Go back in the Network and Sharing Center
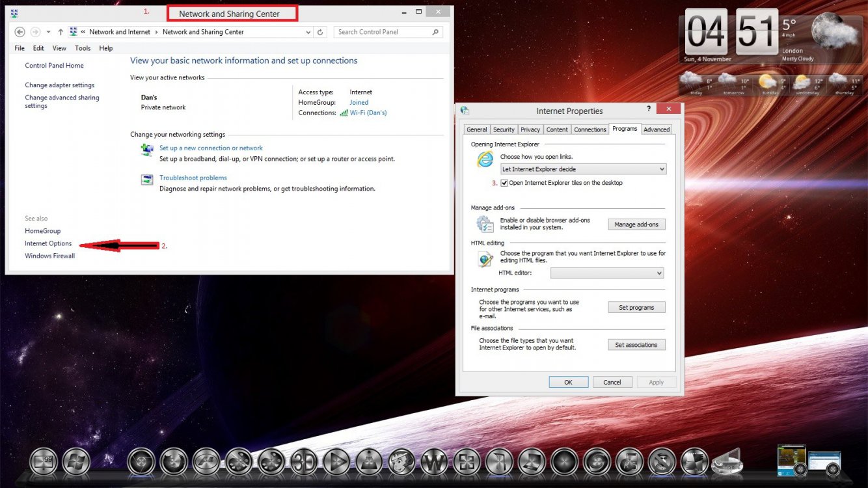868x488 pixels. point(20,32)
